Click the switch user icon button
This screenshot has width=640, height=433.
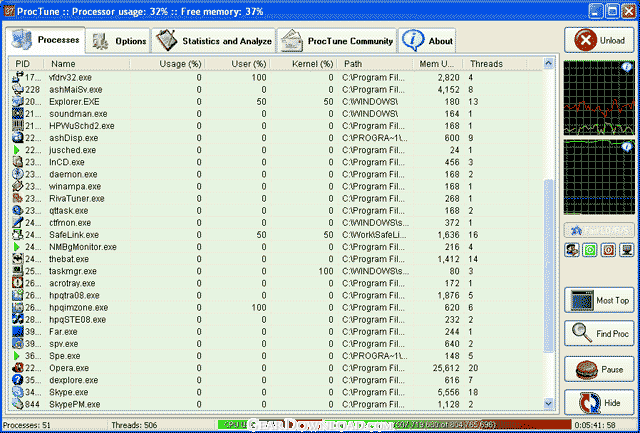[x=572, y=249]
